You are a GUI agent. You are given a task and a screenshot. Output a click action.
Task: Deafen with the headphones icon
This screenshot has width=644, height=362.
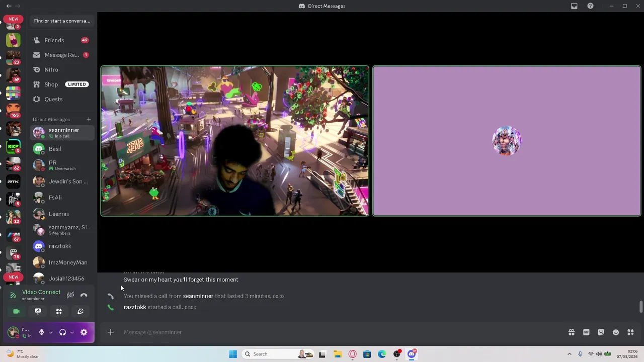tap(63, 332)
